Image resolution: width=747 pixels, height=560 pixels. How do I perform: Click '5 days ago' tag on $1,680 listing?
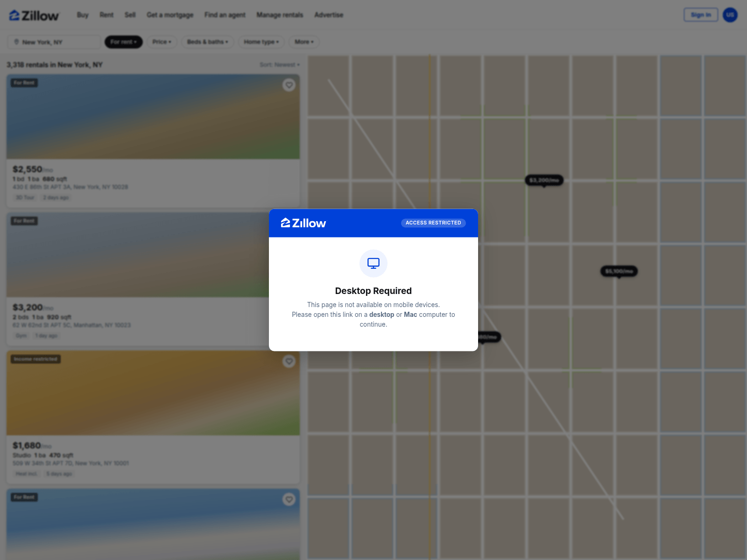click(x=59, y=474)
